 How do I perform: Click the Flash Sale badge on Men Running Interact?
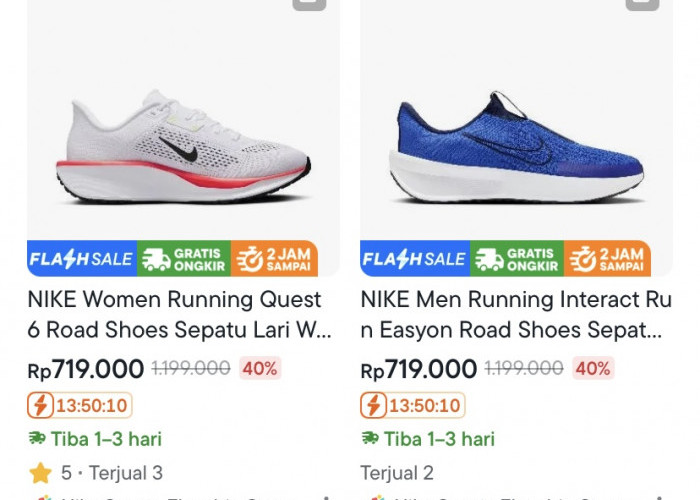415,259
